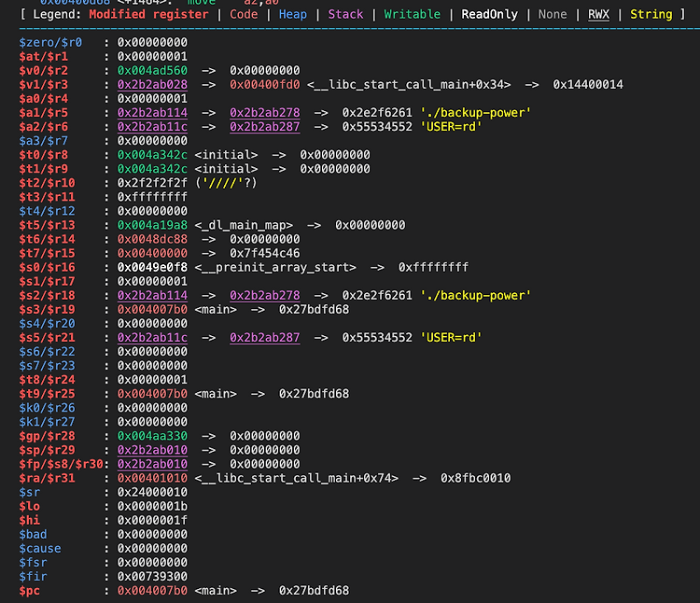Select the $s7/$r23 register label

[x=47, y=366]
